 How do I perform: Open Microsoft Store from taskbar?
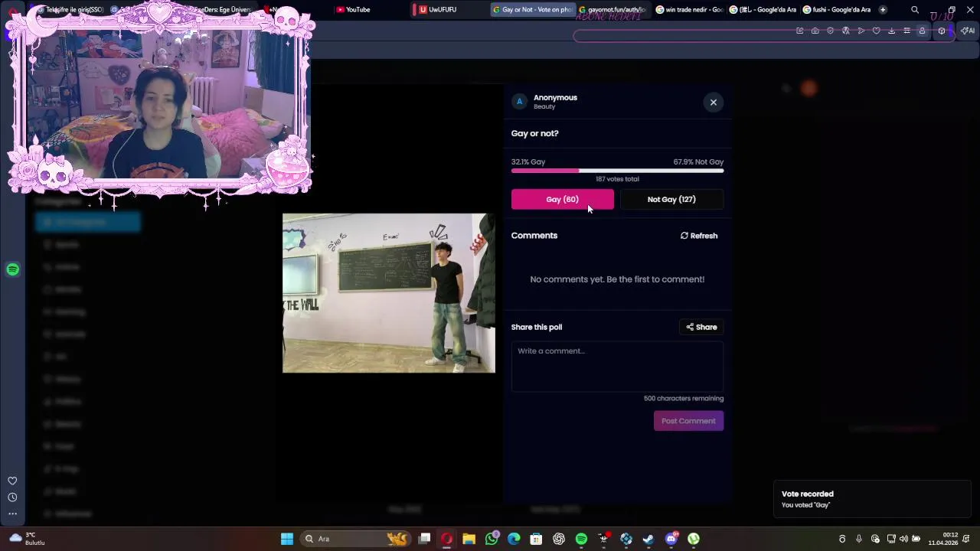point(536,539)
